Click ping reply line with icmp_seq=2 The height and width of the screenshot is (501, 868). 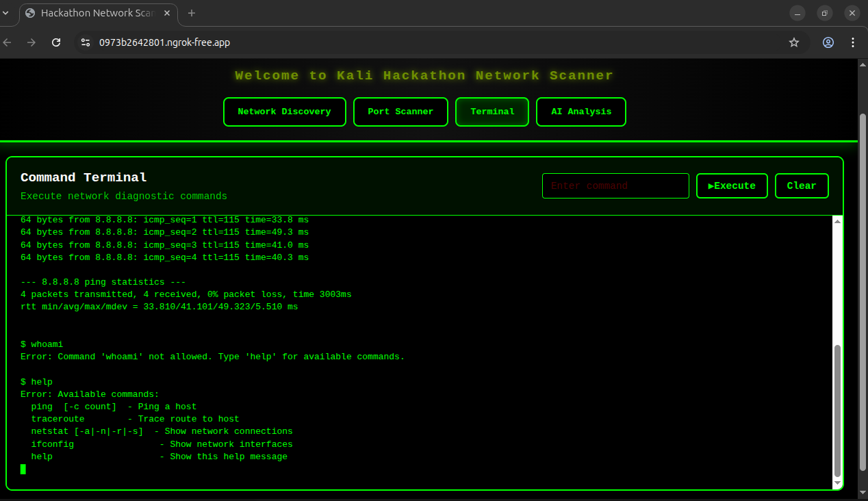(x=164, y=232)
